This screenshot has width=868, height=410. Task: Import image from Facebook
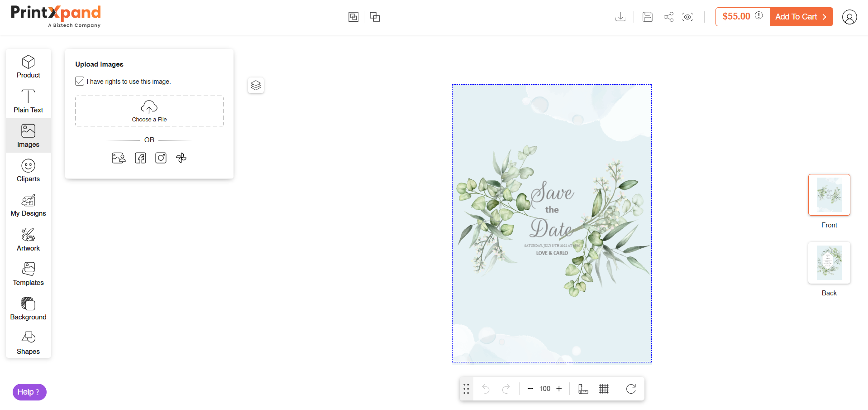(140, 158)
